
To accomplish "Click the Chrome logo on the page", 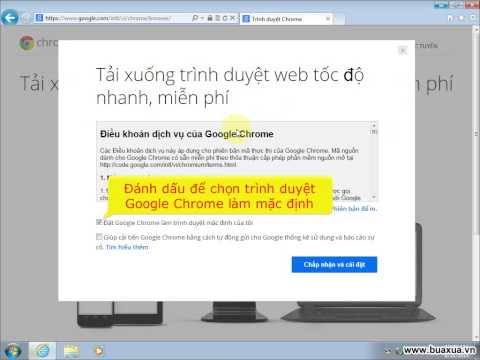I will point(27,43).
